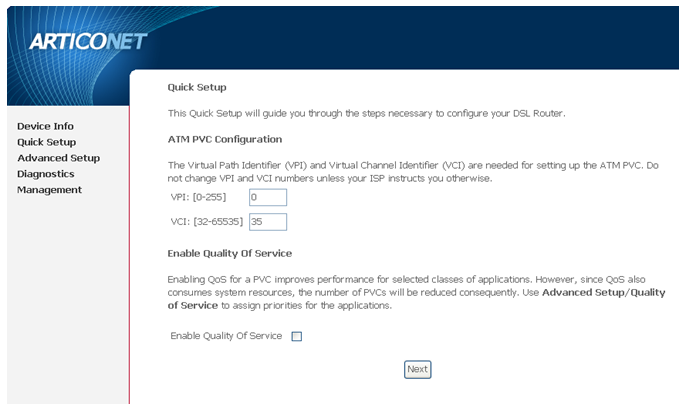Open the Management sidebar entry
This screenshot has width=683, height=407.
[49, 190]
